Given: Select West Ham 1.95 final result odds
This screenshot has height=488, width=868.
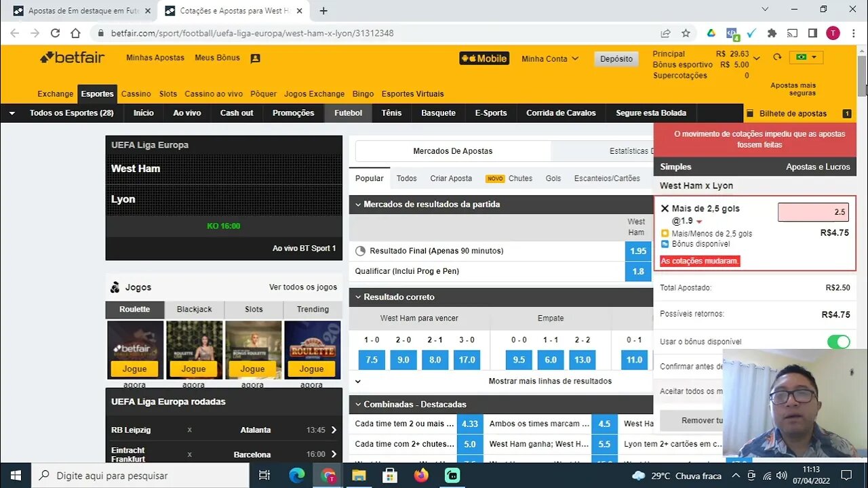Looking at the screenshot, I should click(638, 251).
